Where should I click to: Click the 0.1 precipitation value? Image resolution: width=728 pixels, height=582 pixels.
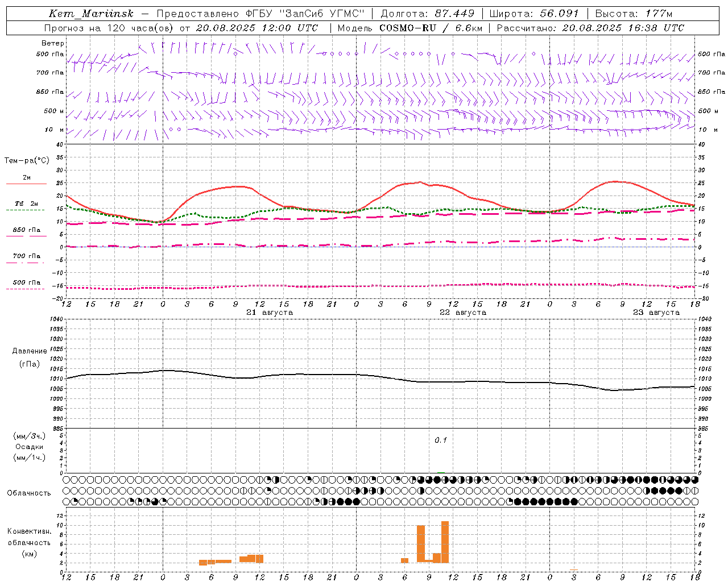[441, 440]
